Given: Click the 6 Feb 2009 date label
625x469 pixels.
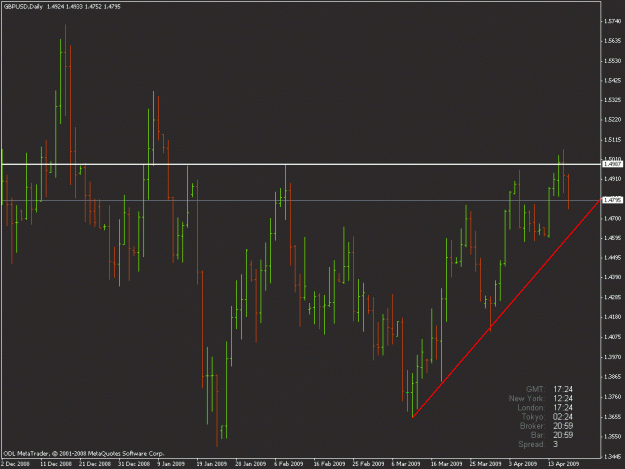Looking at the screenshot, I should (x=289, y=464).
